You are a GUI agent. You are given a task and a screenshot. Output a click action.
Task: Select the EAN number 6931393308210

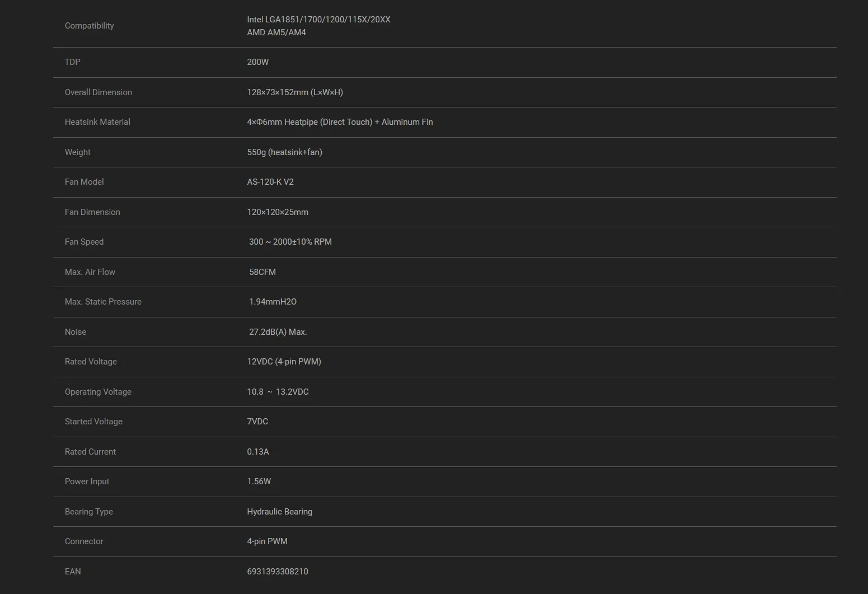click(278, 572)
